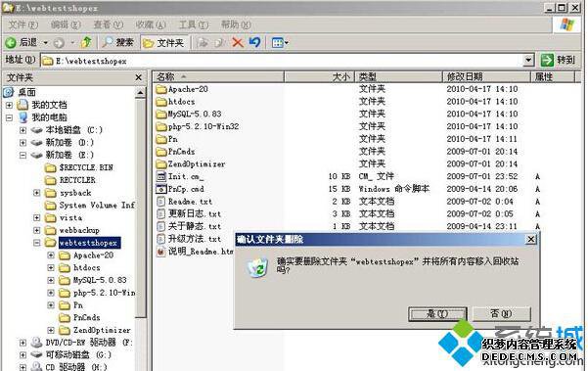Sort by Date Modified (修改日期) header
The image size is (588, 371).
(487, 77)
